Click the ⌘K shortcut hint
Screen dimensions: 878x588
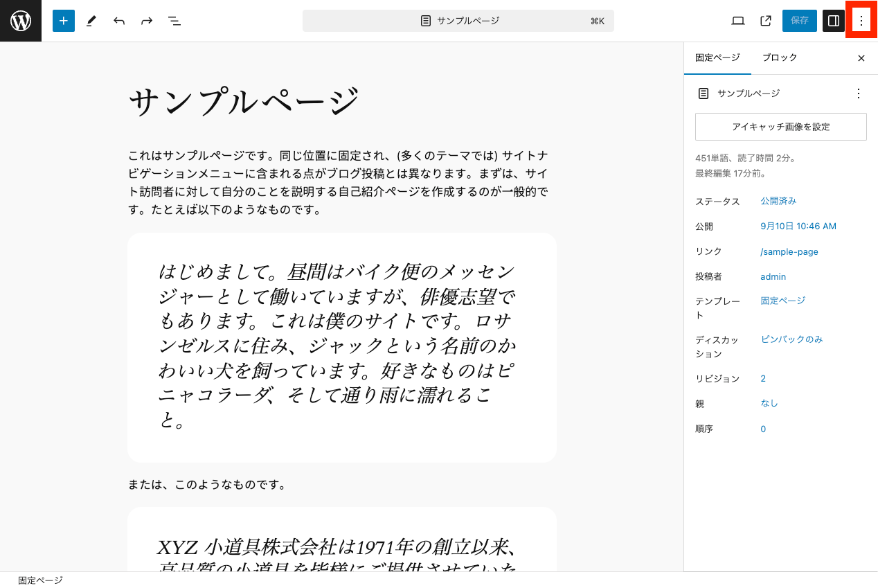click(598, 21)
